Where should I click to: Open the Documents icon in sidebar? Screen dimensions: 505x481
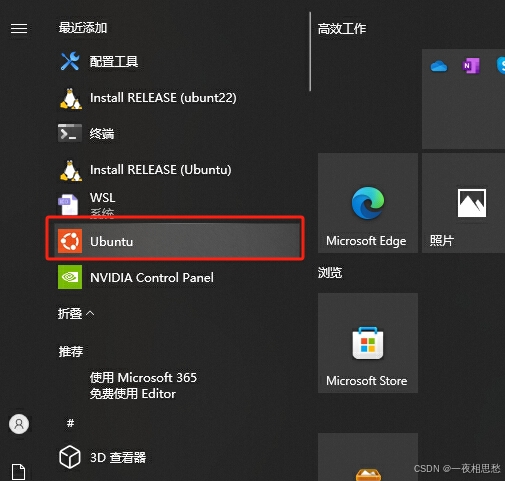click(18, 472)
